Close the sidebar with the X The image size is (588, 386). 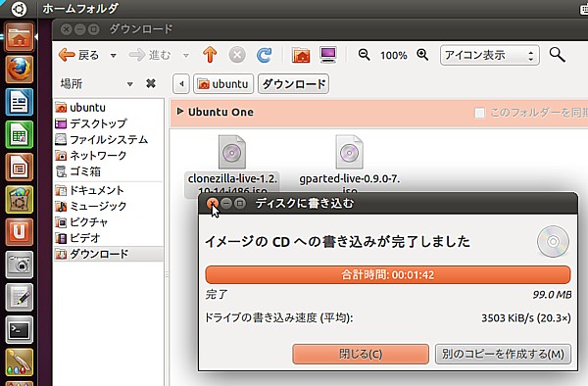tap(151, 83)
